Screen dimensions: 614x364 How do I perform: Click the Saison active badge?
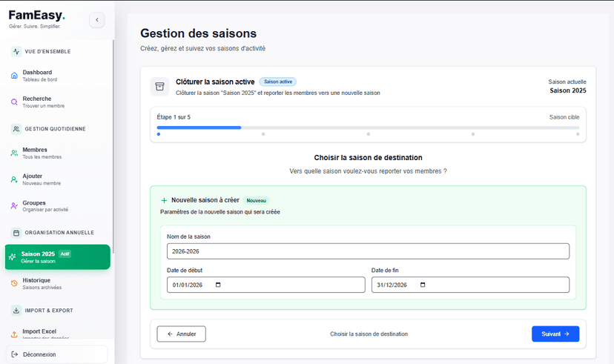coord(278,82)
